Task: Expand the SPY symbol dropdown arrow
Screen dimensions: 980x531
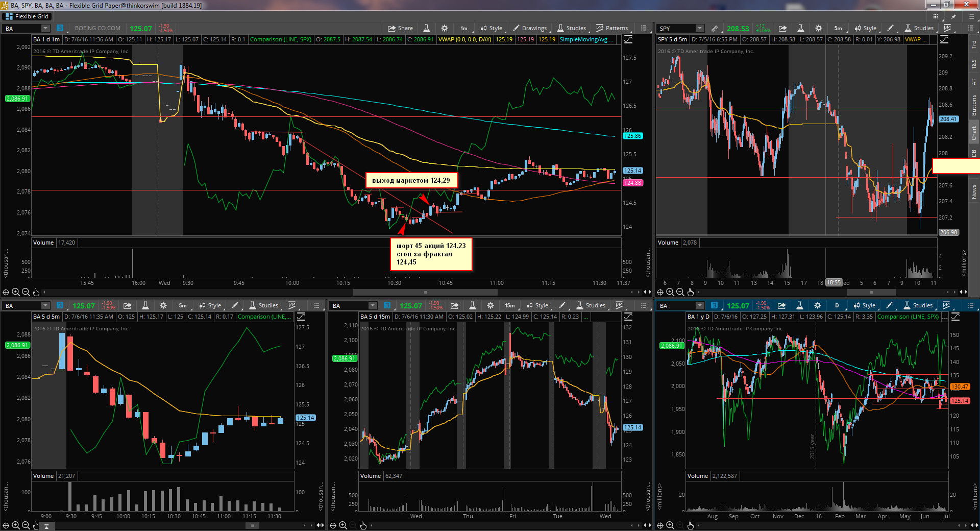Action: [x=700, y=28]
